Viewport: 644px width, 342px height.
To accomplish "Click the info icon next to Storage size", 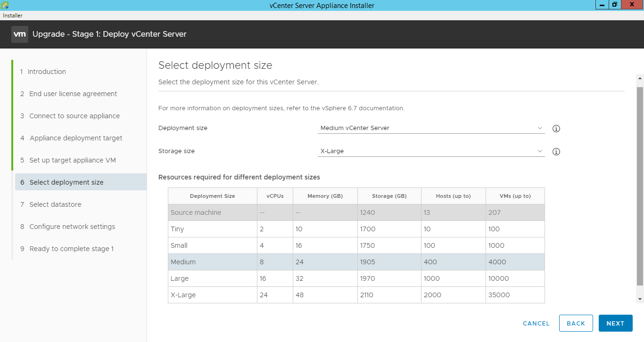I will coord(556,151).
